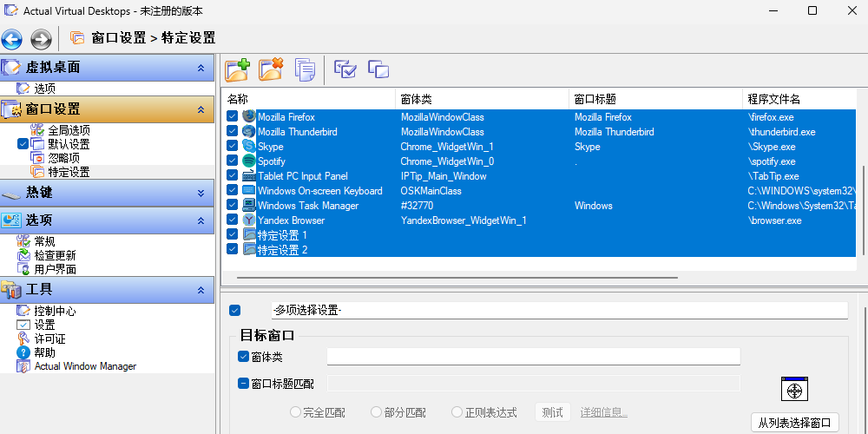
Task: Sort by the 窗体类 column header
Action: pos(482,99)
